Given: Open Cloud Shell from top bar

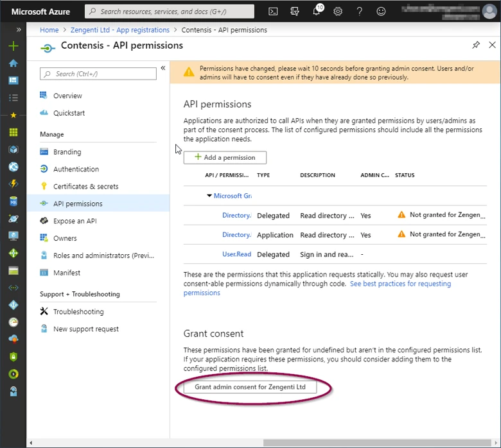Looking at the screenshot, I should click(273, 12).
